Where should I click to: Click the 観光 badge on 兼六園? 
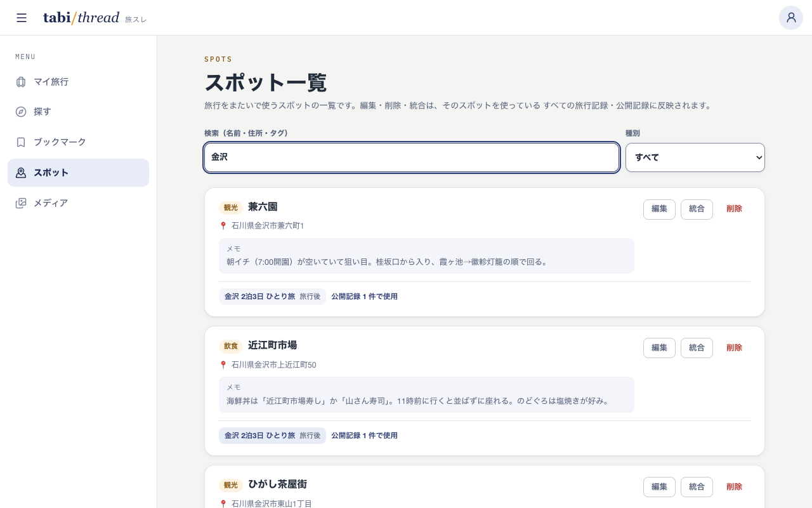[231, 208]
